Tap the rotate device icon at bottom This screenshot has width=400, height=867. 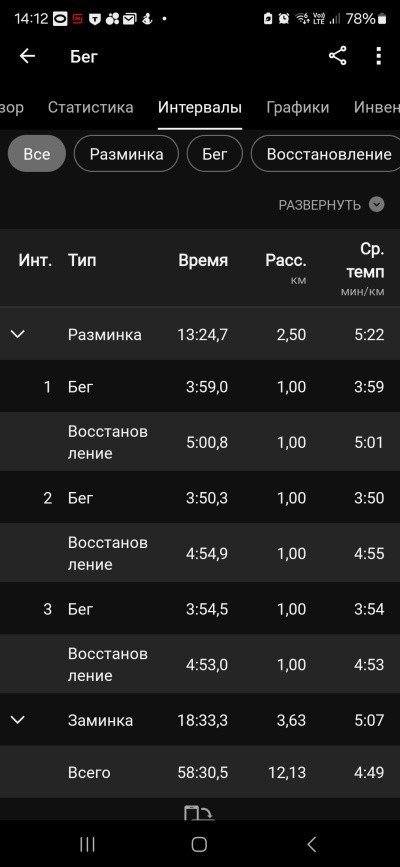tap(199, 812)
